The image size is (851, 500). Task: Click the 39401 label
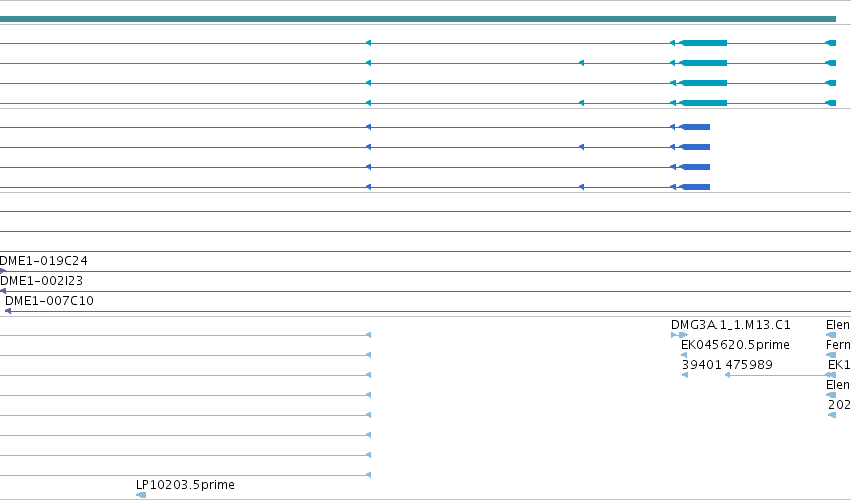[x=702, y=365]
